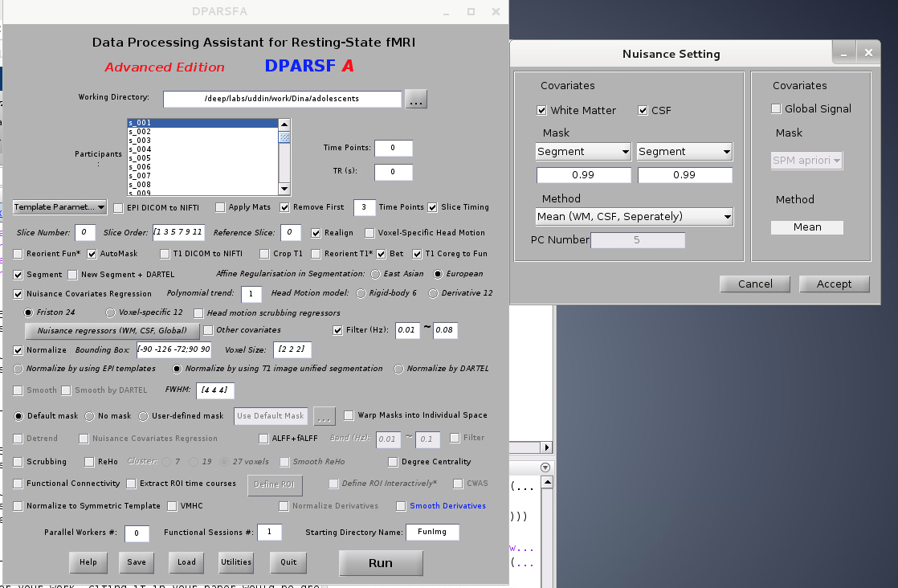Image resolution: width=898 pixels, height=588 pixels.
Task: Uncheck White Matter covariate
Action: pyautogui.click(x=541, y=111)
